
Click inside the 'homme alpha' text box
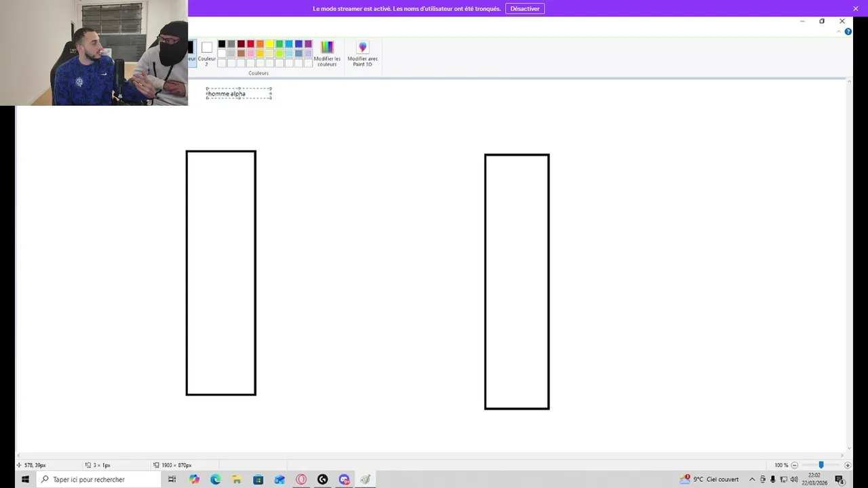(x=239, y=94)
